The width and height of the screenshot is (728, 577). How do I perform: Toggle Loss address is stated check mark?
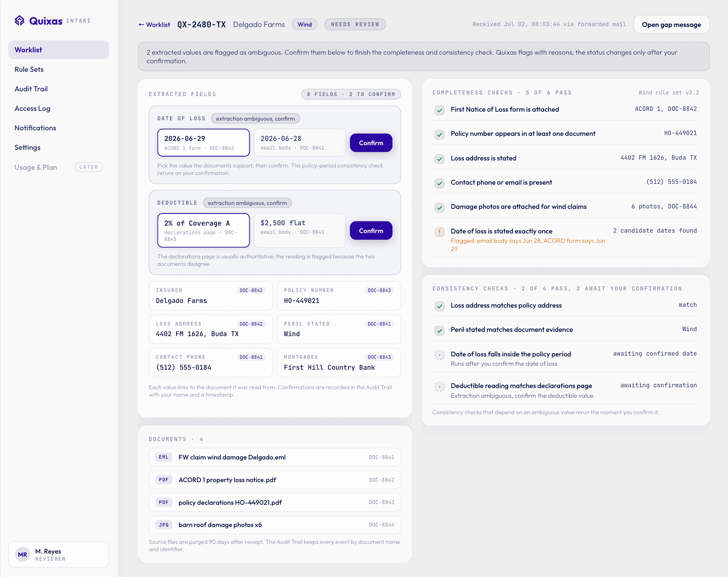440,159
